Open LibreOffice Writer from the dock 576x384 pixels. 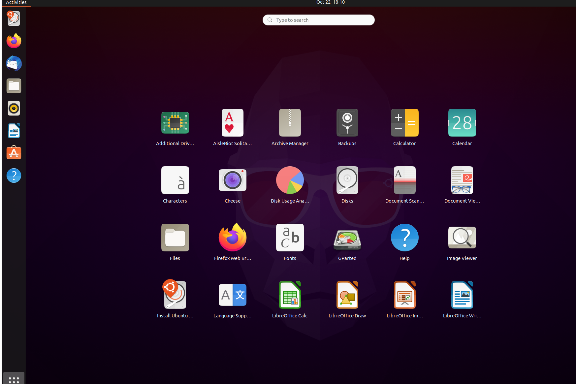coord(14,131)
